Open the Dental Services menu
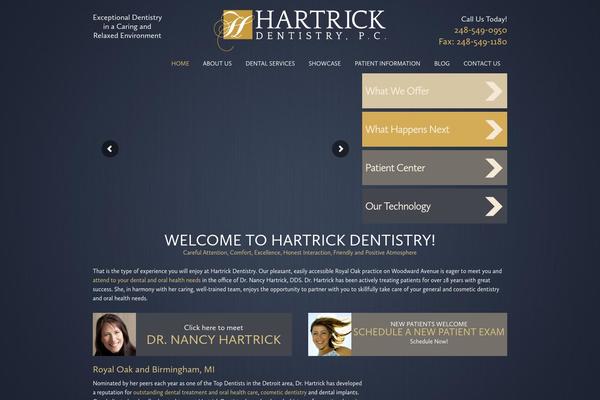This screenshot has width=600, height=400. pos(270,64)
